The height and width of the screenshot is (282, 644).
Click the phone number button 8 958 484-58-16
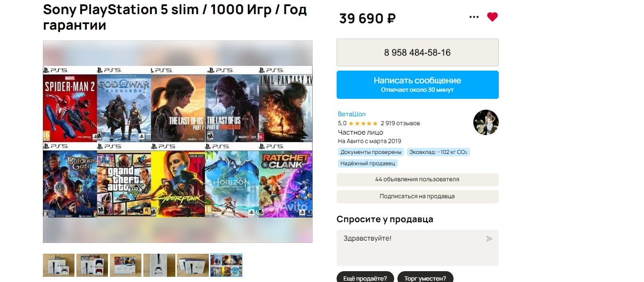click(x=417, y=53)
